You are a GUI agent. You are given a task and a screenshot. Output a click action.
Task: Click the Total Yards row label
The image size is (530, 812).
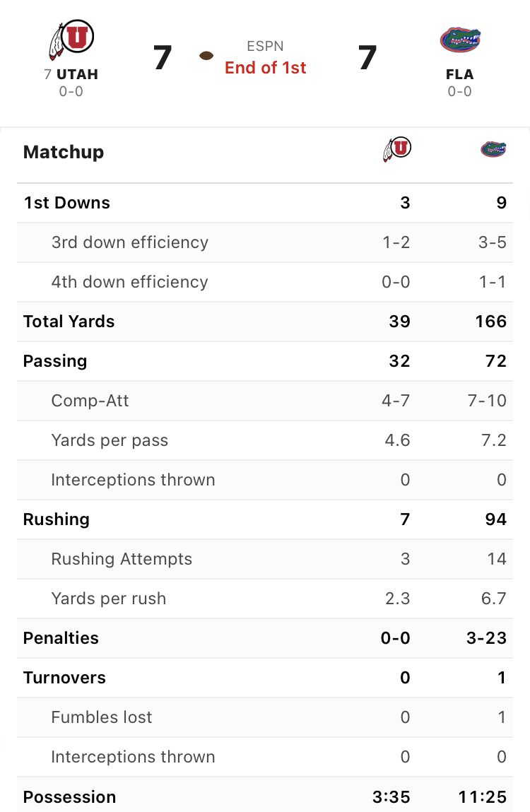[69, 322]
